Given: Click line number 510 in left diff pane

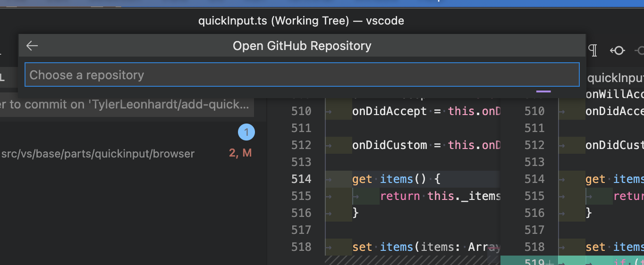Looking at the screenshot, I should click(x=301, y=111).
